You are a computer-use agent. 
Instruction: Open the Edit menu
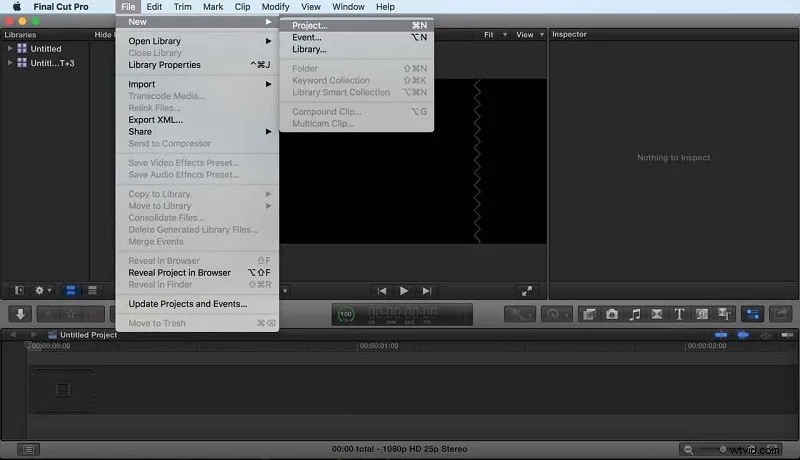[154, 7]
